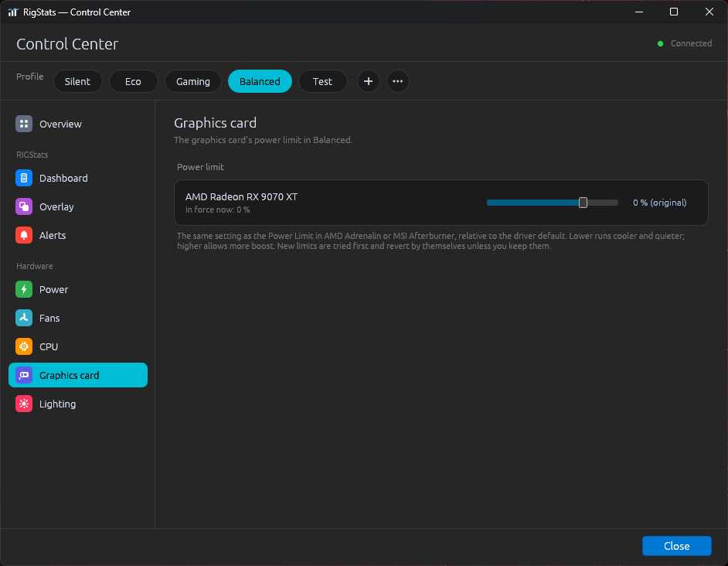Click the 'In force now: 0 %' text
The width and height of the screenshot is (728, 566).
(218, 210)
